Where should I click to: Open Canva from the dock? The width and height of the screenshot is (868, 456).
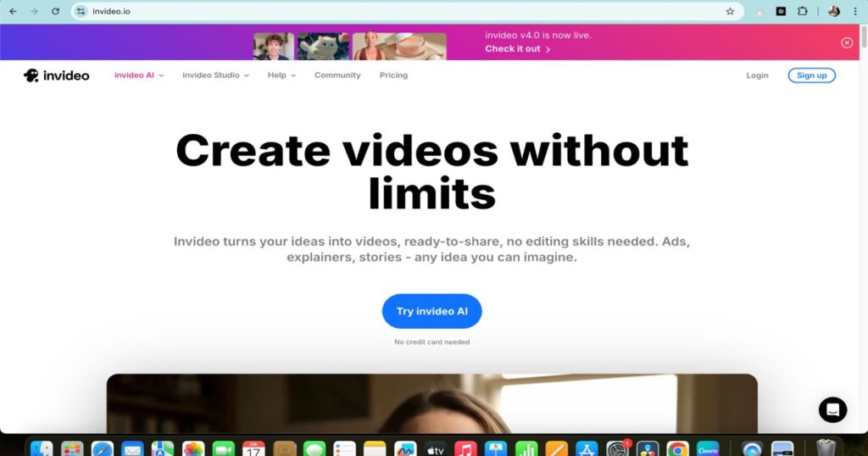click(x=708, y=449)
